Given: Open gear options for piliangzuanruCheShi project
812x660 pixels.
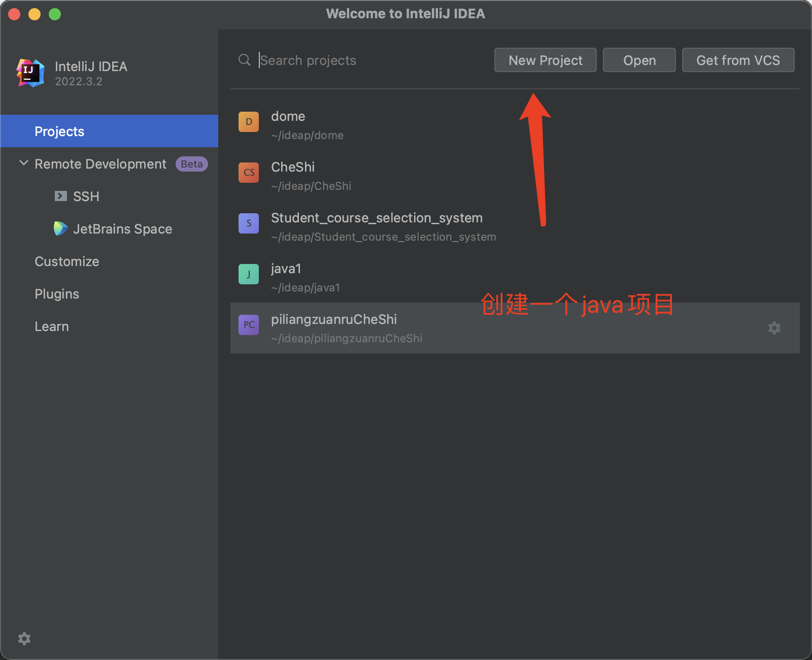Looking at the screenshot, I should pyautogui.click(x=774, y=328).
